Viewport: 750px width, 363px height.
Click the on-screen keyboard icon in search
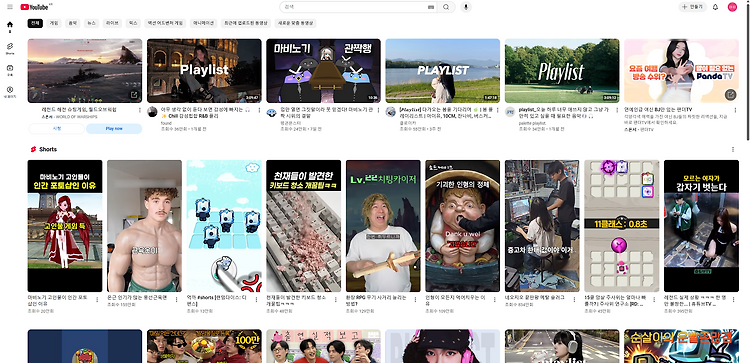(430, 7)
